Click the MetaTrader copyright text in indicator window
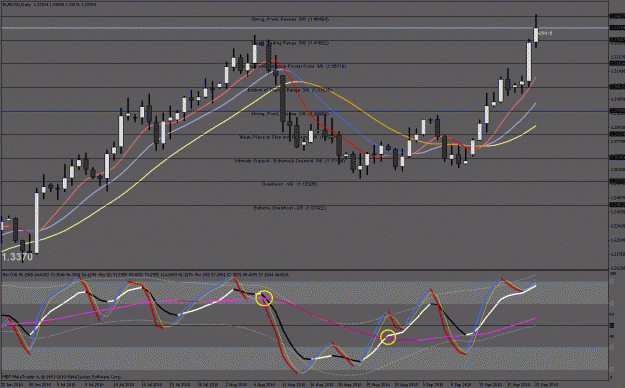 (62, 376)
